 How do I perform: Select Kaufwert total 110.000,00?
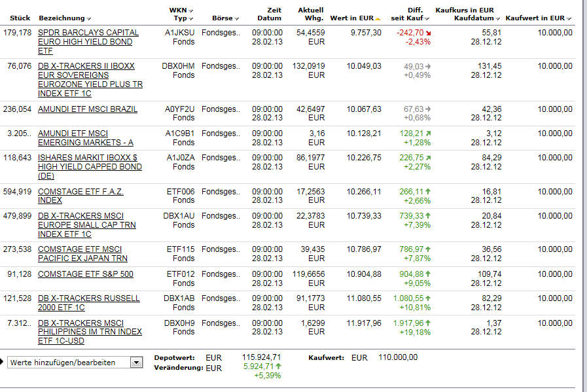coord(398,357)
